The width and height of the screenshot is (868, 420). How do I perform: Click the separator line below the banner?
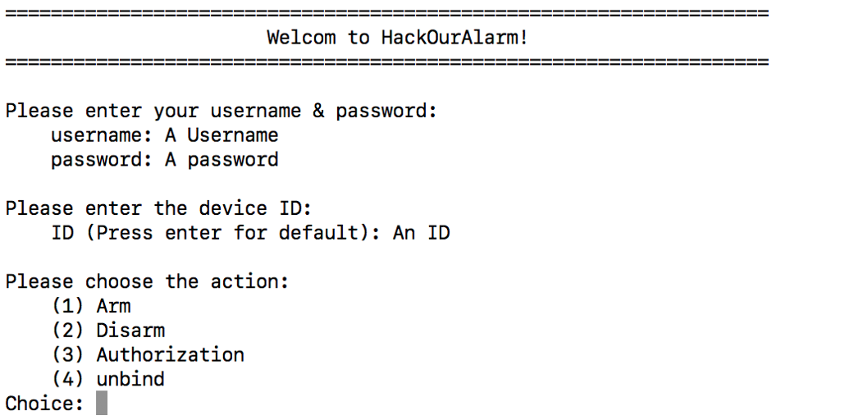point(386,62)
